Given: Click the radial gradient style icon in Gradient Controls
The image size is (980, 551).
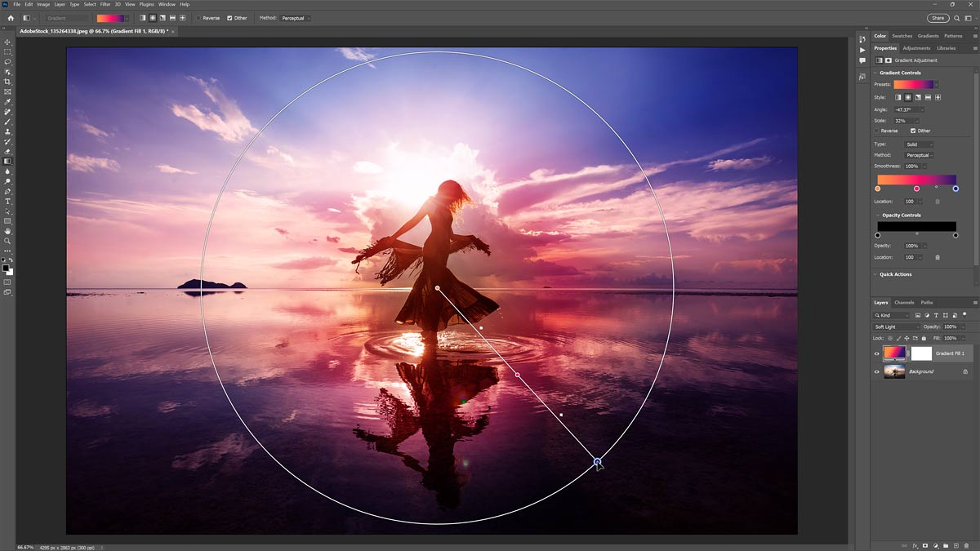Looking at the screenshot, I should (x=909, y=99).
